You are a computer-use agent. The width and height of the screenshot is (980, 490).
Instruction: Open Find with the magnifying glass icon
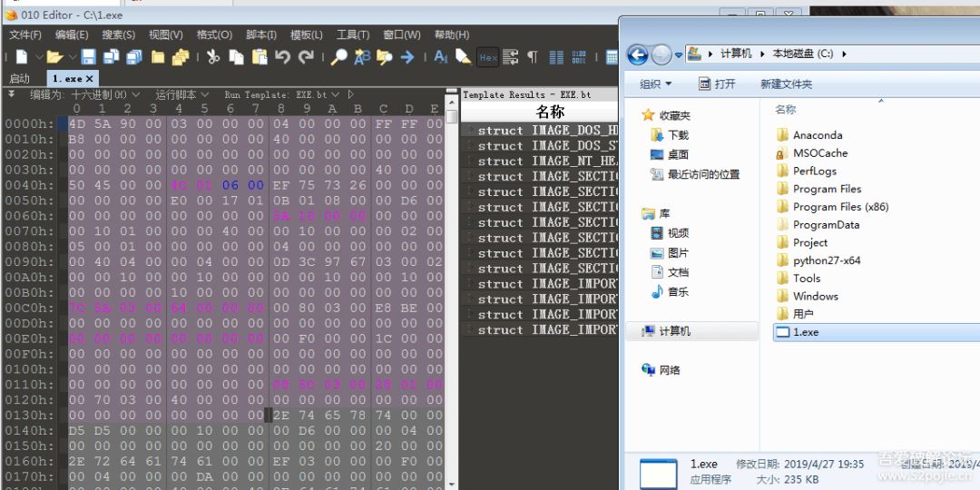point(338,57)
